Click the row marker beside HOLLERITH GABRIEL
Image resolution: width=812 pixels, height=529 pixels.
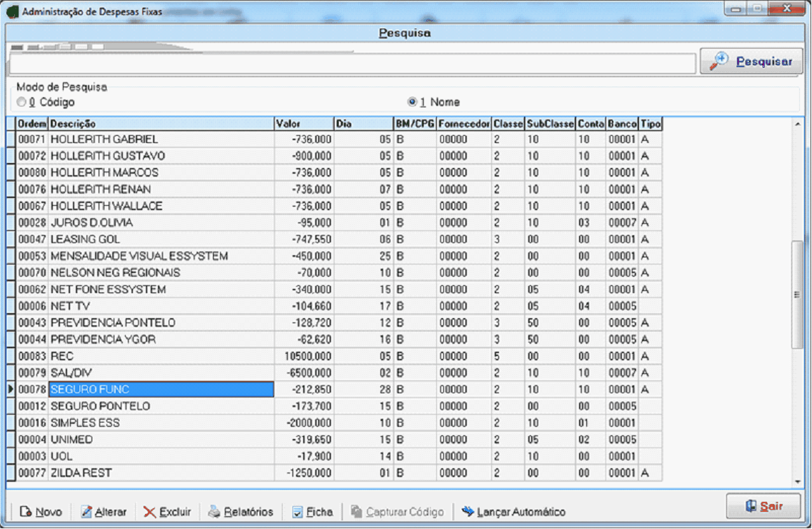[x=11, y=139]
